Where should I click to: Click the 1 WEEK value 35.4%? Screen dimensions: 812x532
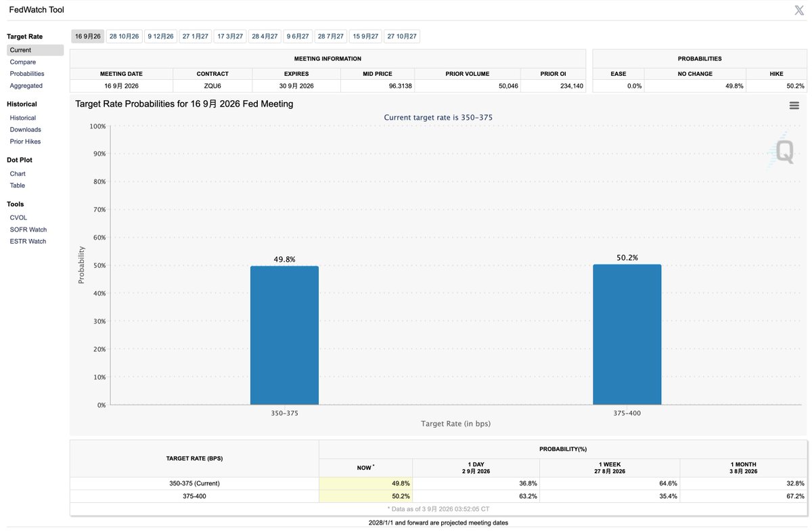tap(668, 496)
